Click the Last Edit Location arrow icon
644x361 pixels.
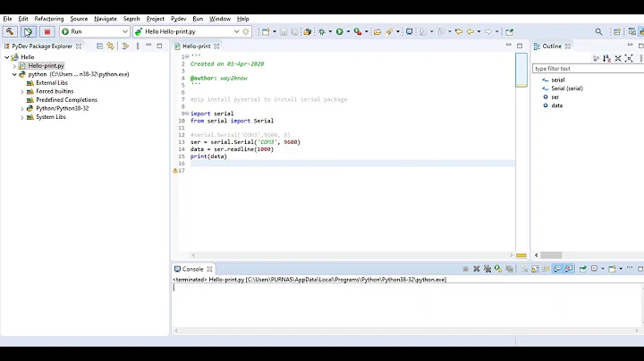pos(459,31)
